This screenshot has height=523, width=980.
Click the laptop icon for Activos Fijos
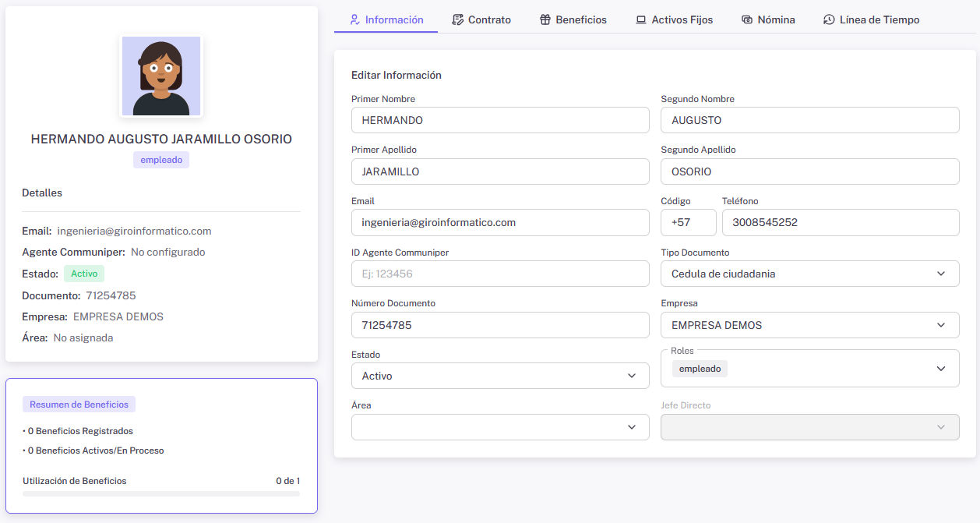[x=641, y=19]
